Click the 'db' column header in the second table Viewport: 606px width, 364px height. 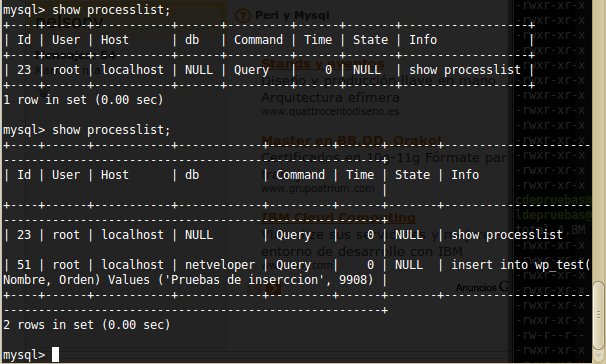click(x=192, y=175)
